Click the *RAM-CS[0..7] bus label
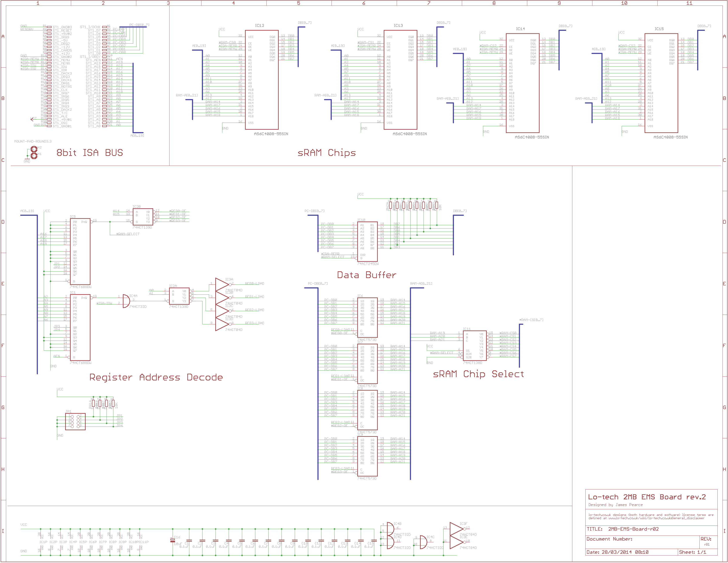The width and height of the screenshot is (728, 563). 531,320
